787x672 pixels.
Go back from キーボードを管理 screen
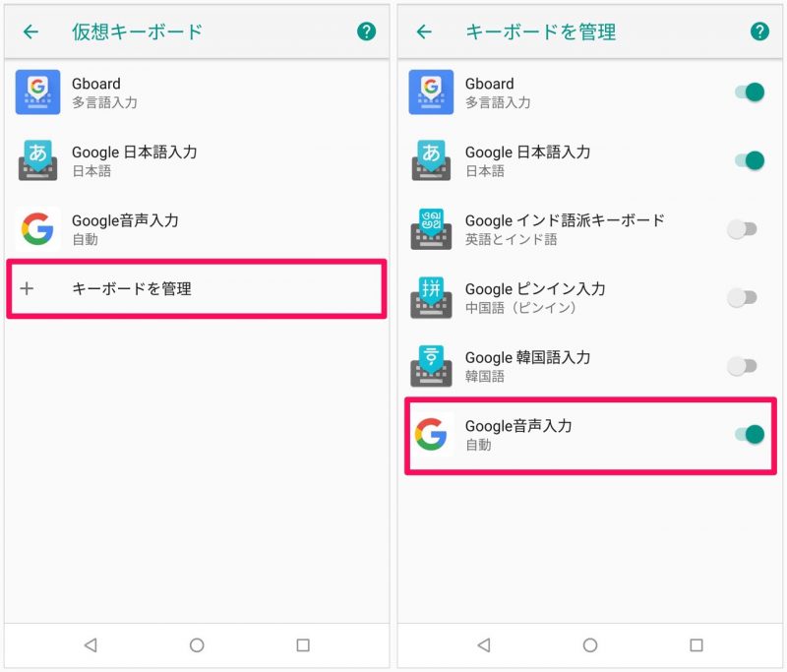tap(425, 31)
